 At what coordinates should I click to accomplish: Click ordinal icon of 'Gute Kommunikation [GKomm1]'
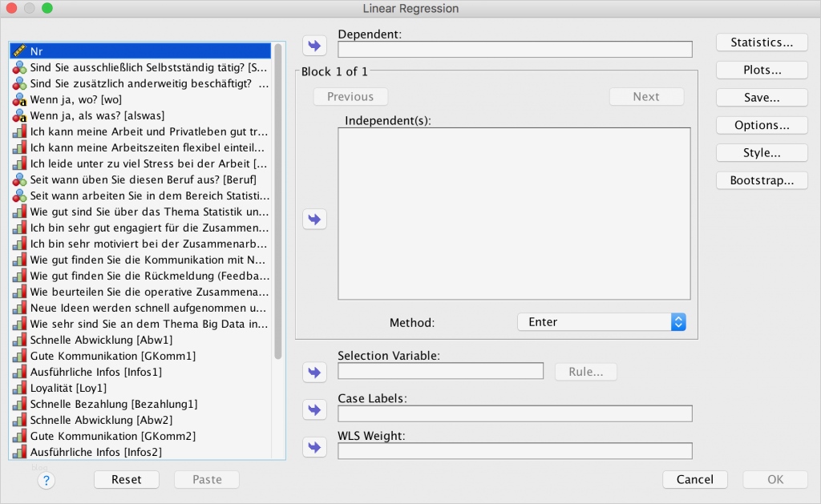click(x=19, y=356)
